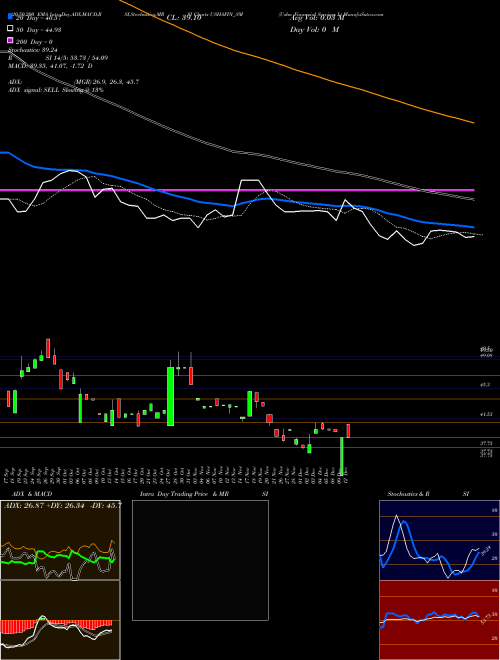Click the 41.53 price axis label

click(486, 415)
